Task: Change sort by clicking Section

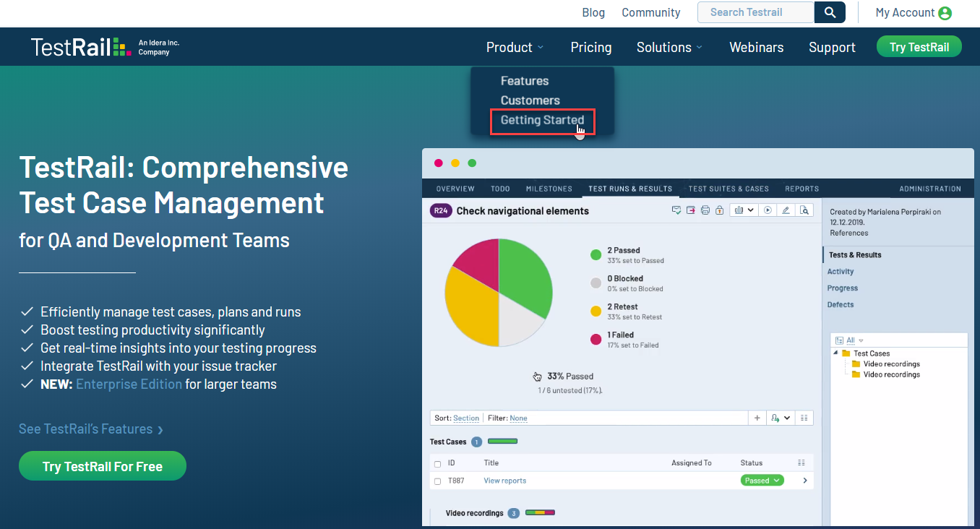Action: [466, 418]
